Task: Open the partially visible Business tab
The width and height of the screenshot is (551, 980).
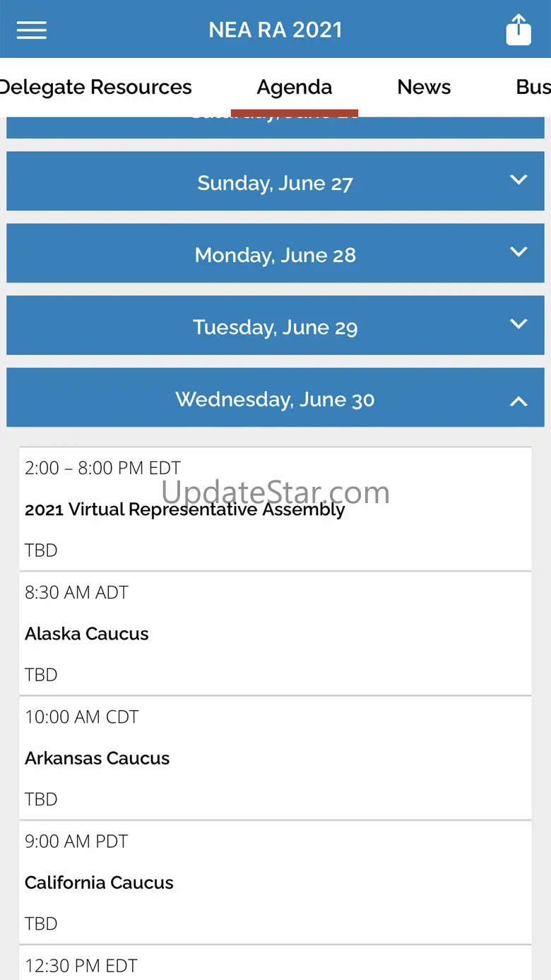Action: [x=533, y=87]
